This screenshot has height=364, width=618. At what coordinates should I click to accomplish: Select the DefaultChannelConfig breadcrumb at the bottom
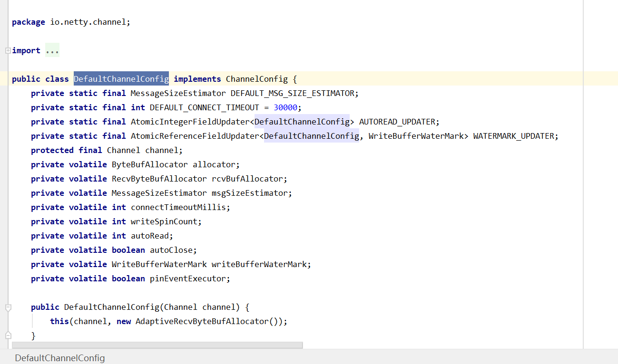pos(60,358)
